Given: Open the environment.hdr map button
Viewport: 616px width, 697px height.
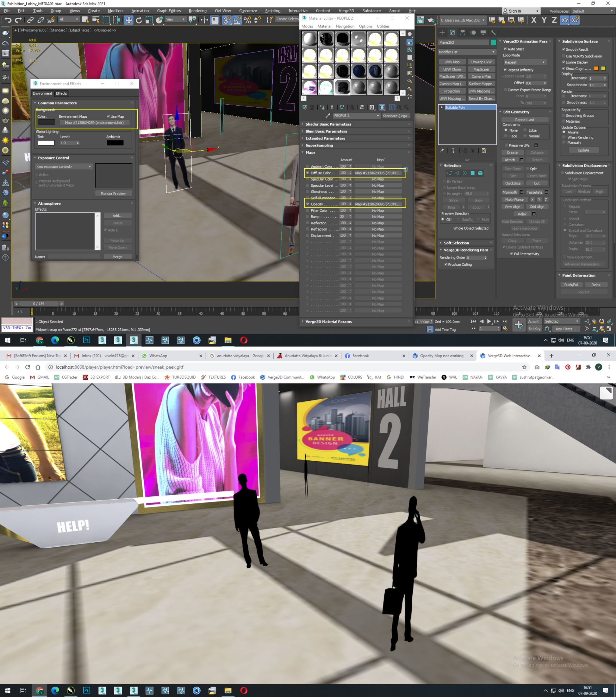Looking at the screenshot, I should [x=94, y=123].
